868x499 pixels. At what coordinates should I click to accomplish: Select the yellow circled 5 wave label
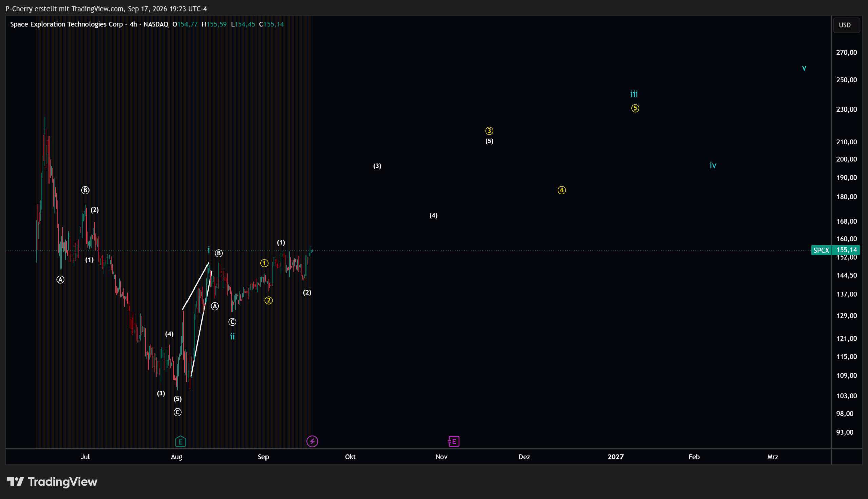click(635, 108)
